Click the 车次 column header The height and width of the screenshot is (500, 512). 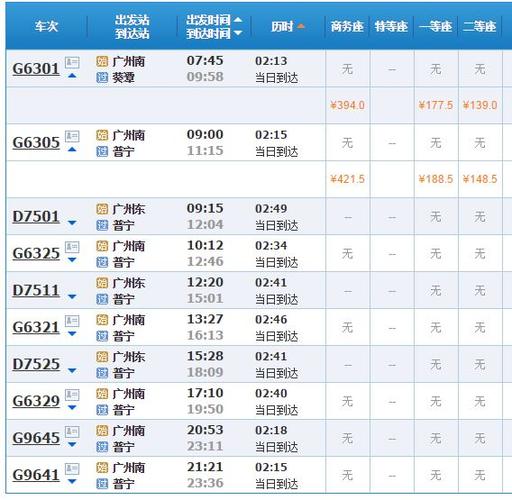pos(46,26)
